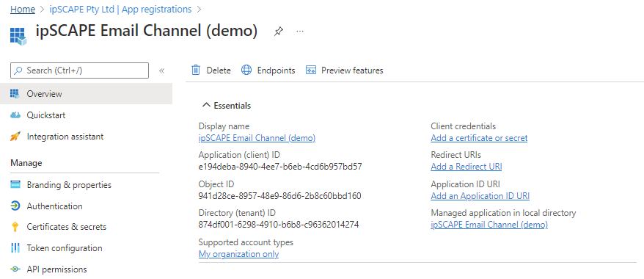Click the Preview features icon
The height and width of the screenshot is (279, 644).
310,70
